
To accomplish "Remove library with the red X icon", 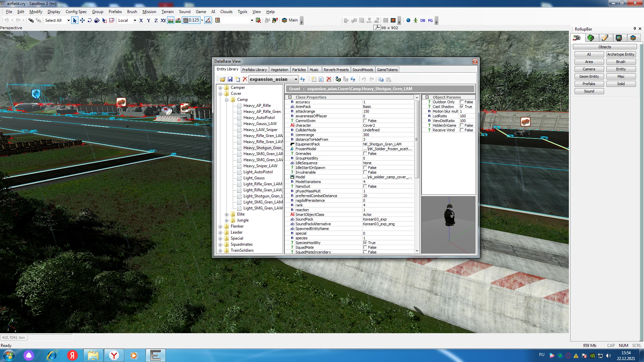I will 245,79.
